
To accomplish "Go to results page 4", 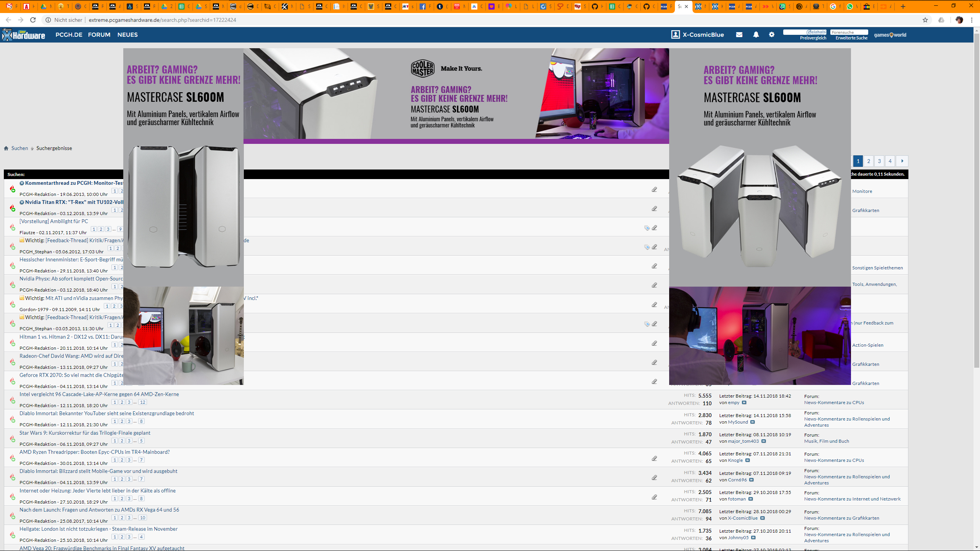I will [890, 161].
